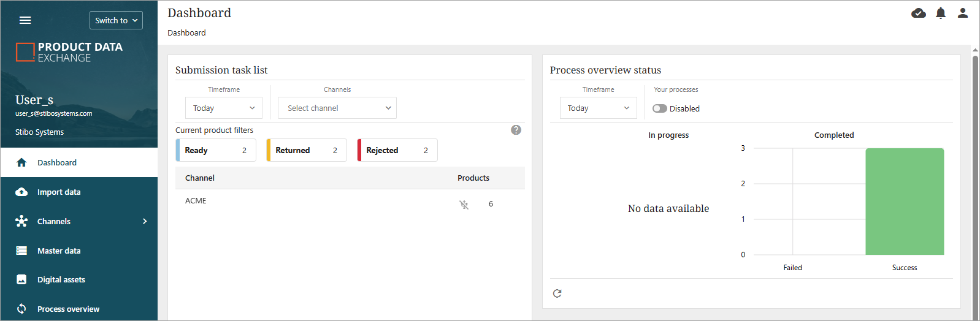Click the Product Data Exchange logo
Screen dimensions: 980x321
tap(69, 52)
